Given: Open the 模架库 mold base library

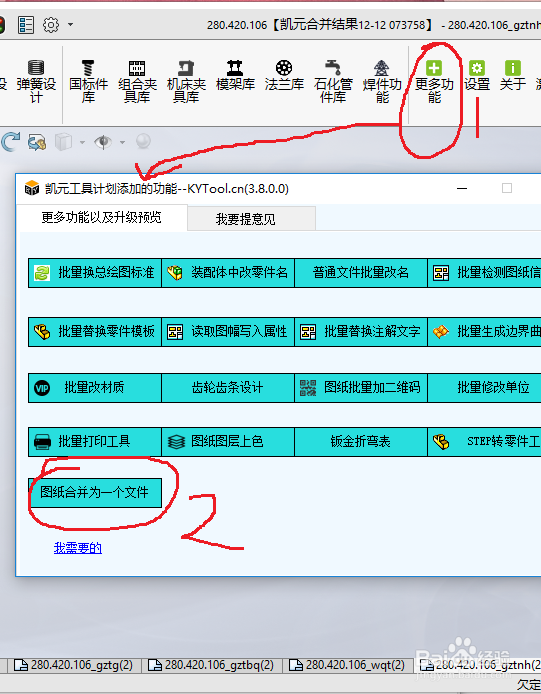Looking at the screenshot, I should 235,75.
